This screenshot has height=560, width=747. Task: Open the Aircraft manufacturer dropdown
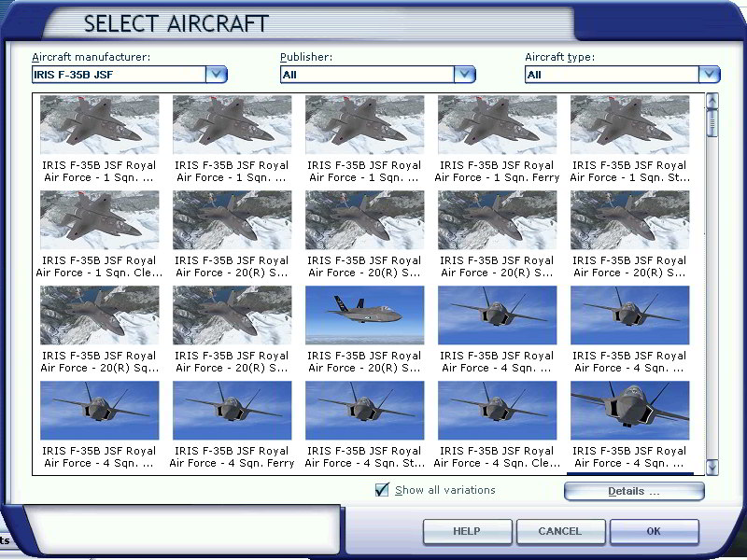(x=217, y=75)
